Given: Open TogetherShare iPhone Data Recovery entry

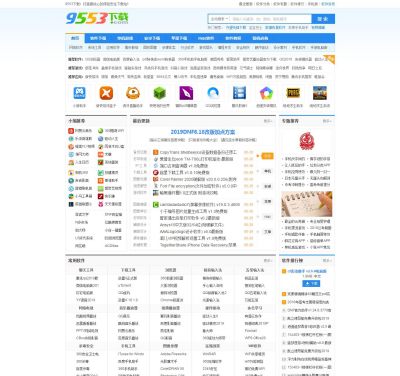Looking at the screenshot, I should [198, 245].
